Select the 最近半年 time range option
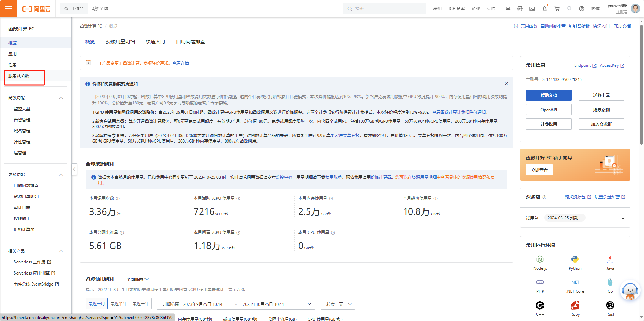This screenshot has width=644, height=321. pos(119,304)
